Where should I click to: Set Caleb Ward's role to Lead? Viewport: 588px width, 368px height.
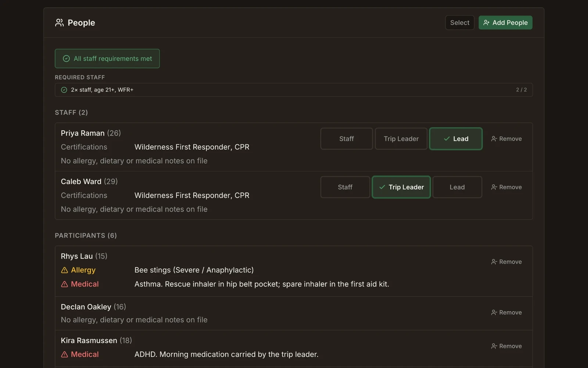pos(457,187)
